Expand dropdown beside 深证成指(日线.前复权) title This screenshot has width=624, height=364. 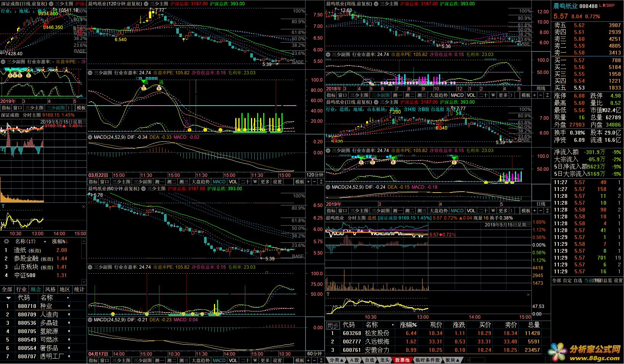pyautogui.click(x=51, y=4)
